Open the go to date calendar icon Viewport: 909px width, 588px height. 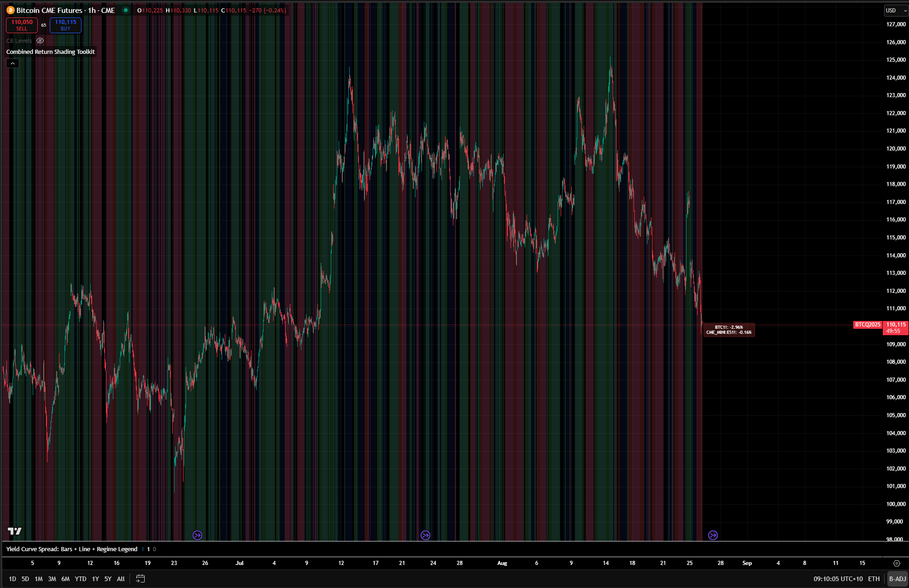(141, 579)
